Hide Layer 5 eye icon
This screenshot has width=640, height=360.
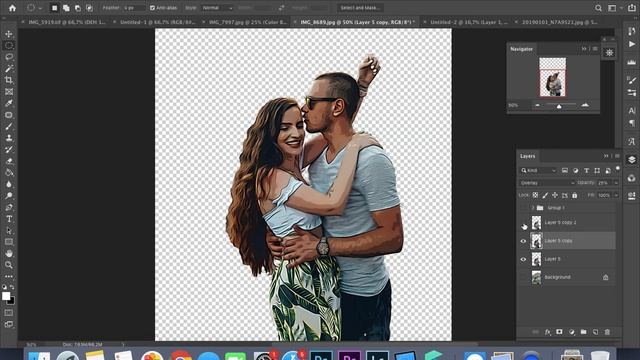(x=524, y=259)
